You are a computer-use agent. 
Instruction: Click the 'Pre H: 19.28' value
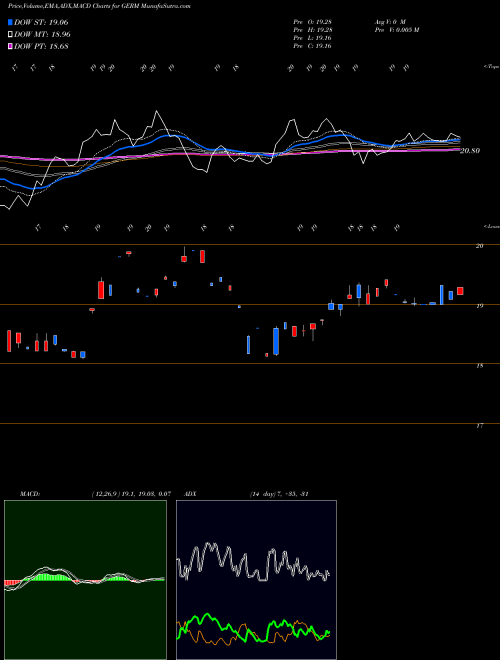[313, 30]
